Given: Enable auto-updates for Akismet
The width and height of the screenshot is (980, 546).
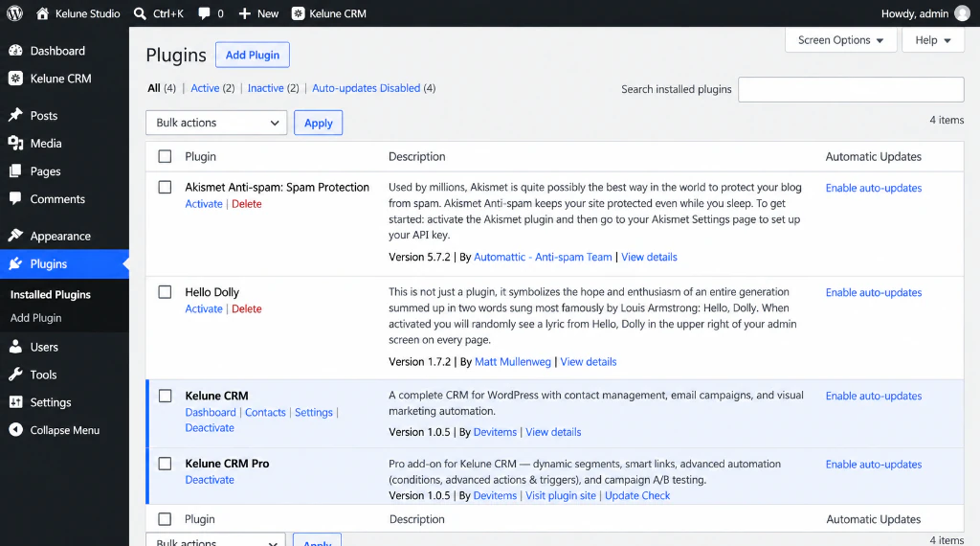Looking at the screenshot, I should pos(874,188).
